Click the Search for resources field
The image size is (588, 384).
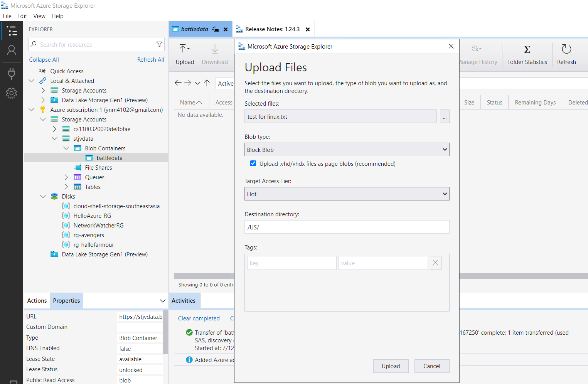[x=96, y=44]
